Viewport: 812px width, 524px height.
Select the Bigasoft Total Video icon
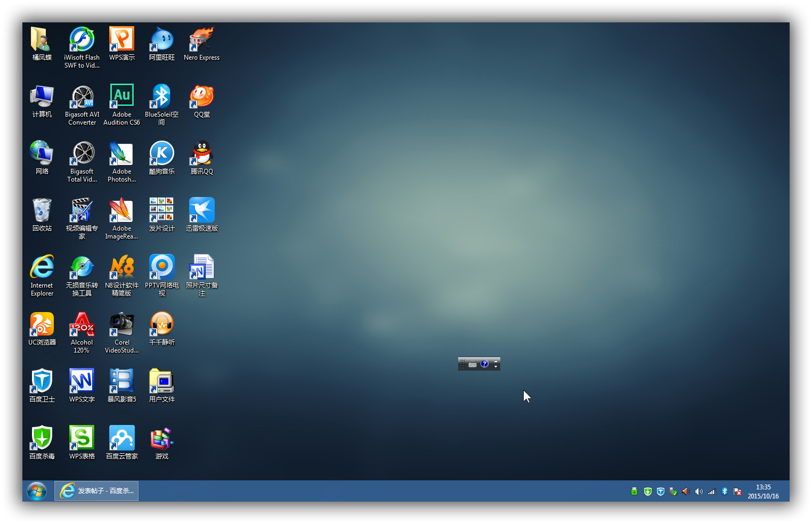pos(82,162)
